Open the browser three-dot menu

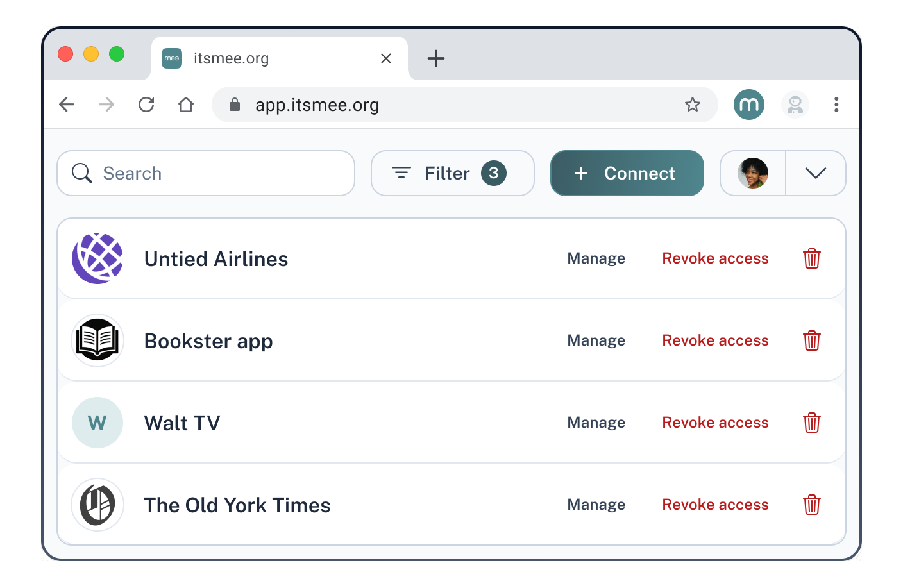tap(836, 105)
